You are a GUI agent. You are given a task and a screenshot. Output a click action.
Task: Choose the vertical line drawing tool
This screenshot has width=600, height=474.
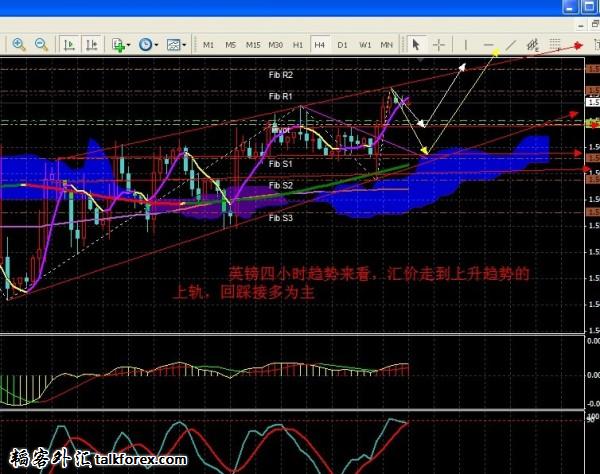pos(465,44)
